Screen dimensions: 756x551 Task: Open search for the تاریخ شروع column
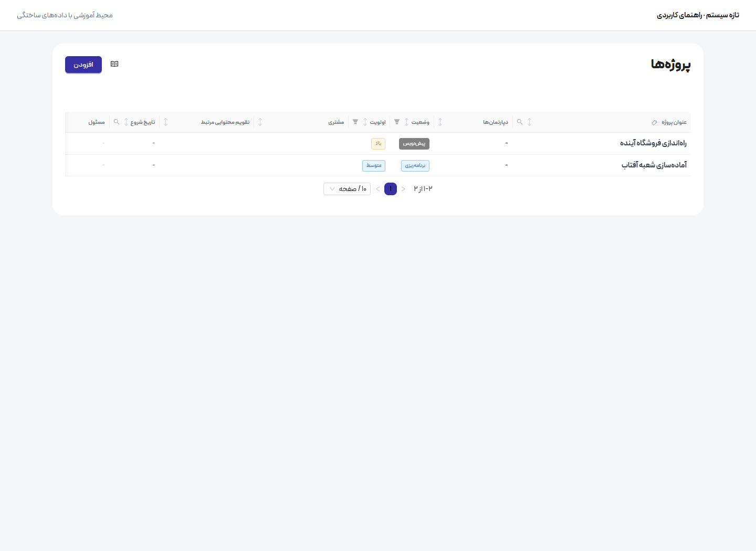(117, 122)
